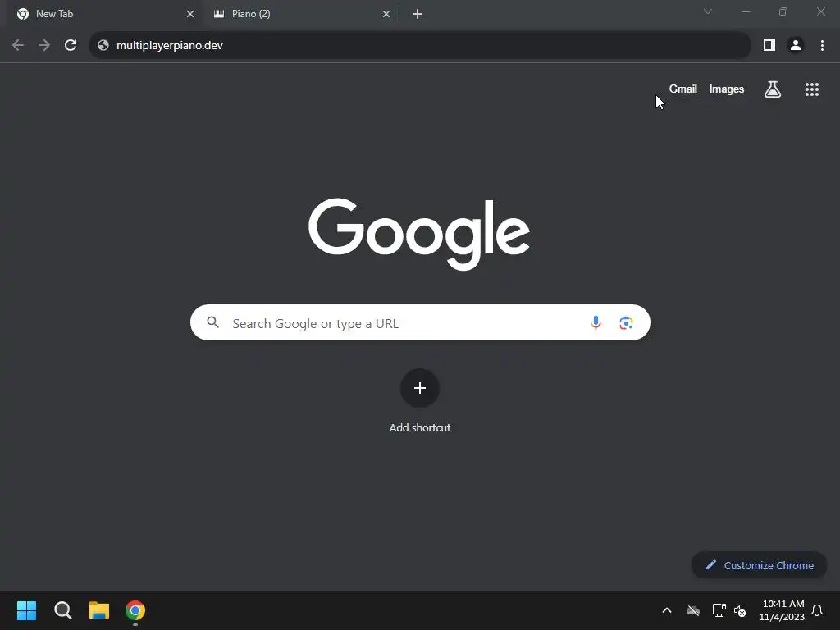The image size is (840, 630).
Task: Go forward with the forward arrow
Action: (44, 46)
